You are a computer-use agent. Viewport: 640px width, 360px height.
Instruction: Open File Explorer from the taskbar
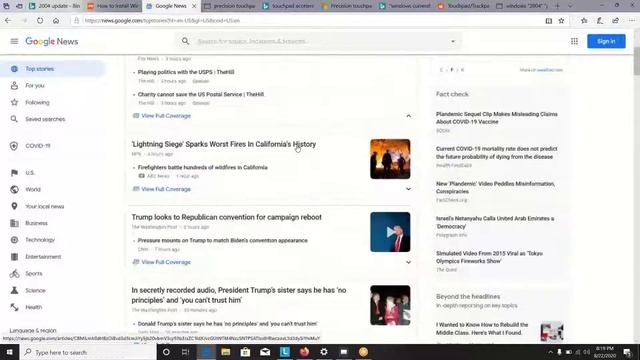[226, 352]
